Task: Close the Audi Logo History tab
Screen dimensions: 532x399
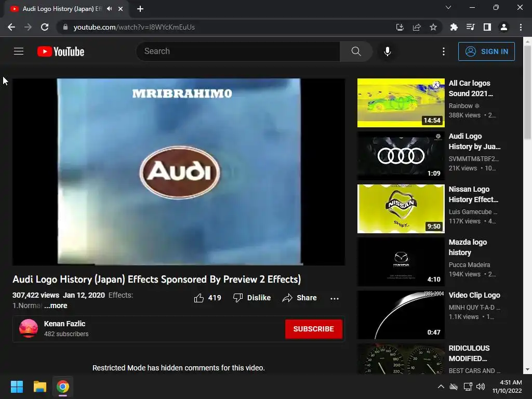Action: coord(121,9)
